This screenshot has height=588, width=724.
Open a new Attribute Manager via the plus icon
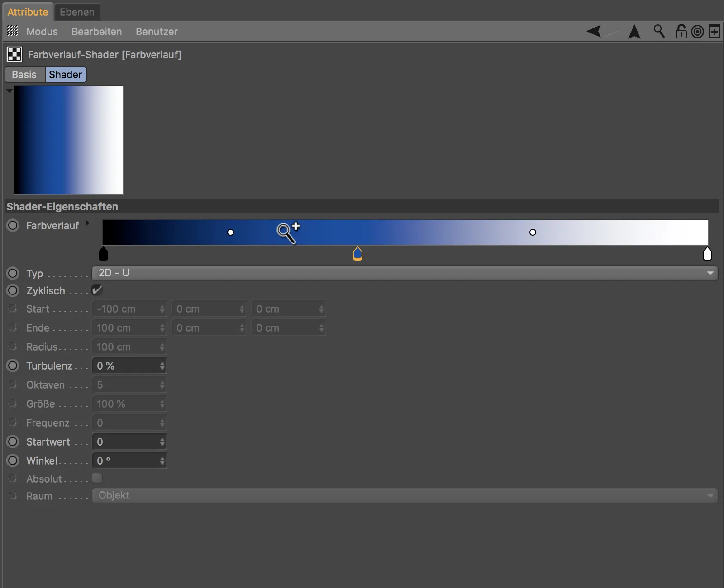(x=715, y=31)
